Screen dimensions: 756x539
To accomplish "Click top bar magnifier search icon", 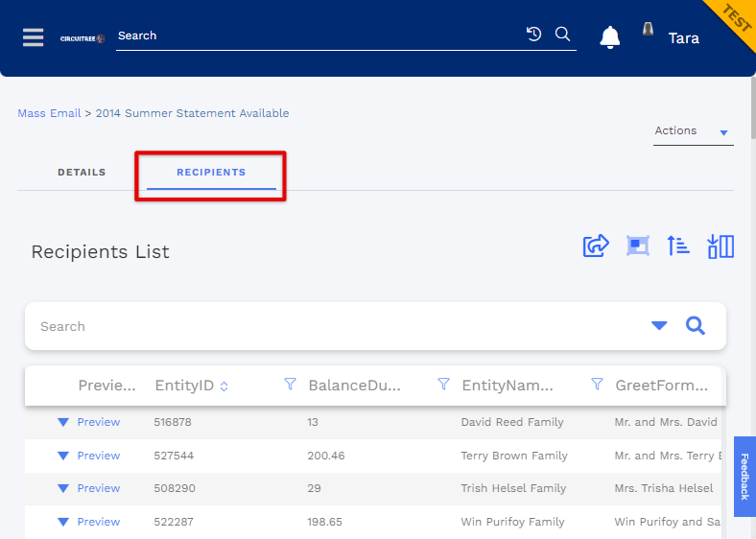I will [562, 34].
